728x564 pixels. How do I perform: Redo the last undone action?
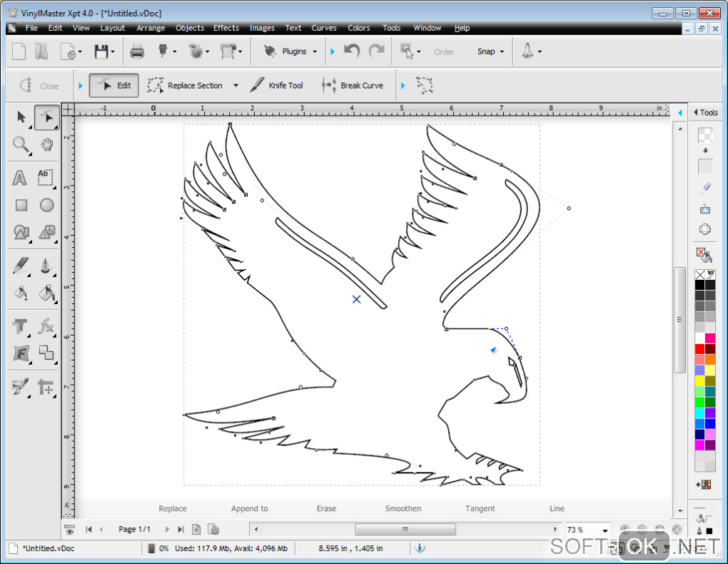[x=377, y=51]
